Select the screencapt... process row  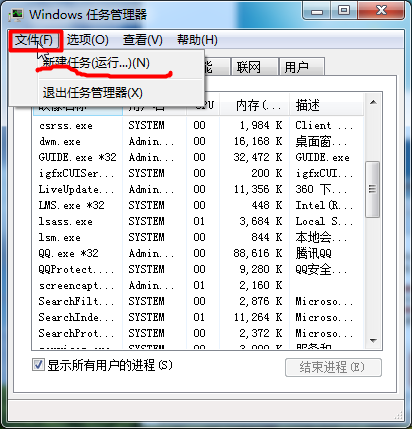[x=197, y=285]
